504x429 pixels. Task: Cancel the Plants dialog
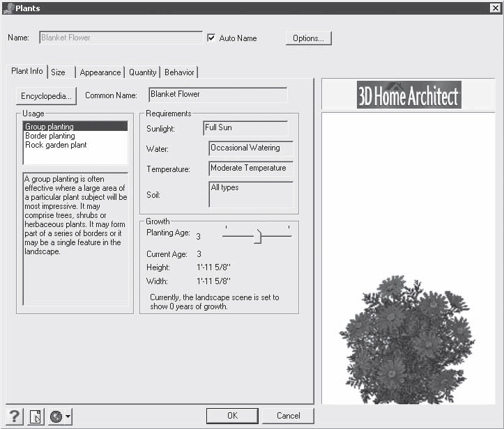(288, 416)
